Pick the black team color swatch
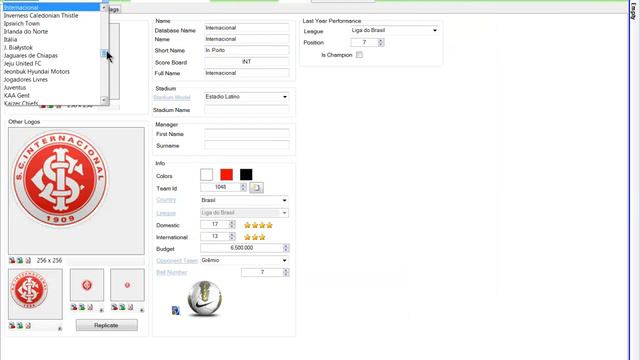640x360 pixels. pos(246,175)
